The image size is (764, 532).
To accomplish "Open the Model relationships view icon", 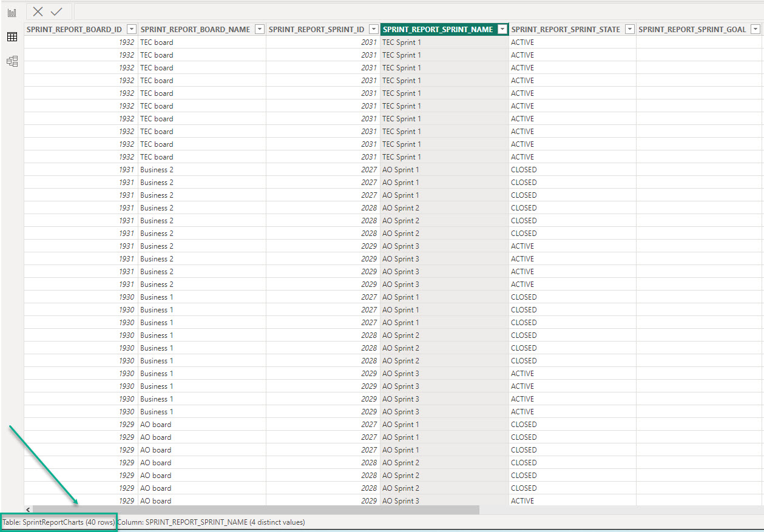I will pyautogui.click(x=12, y=61).
